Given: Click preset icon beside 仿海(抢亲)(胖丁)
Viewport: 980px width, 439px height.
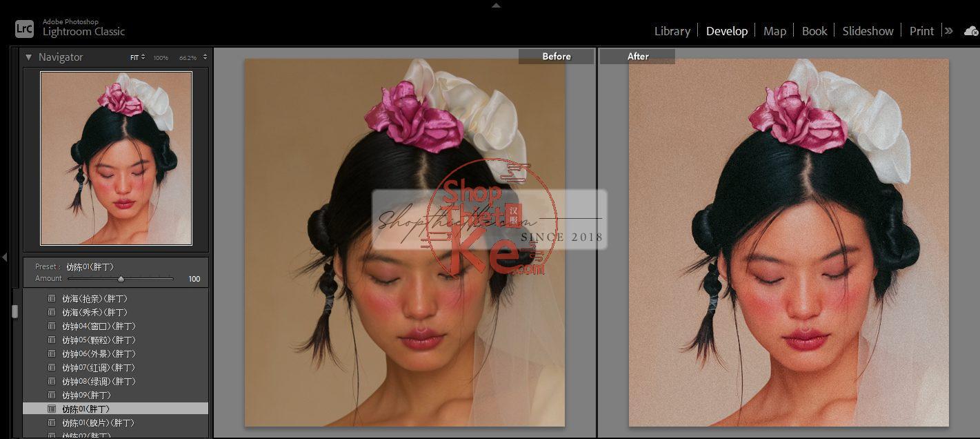Looking at the screenshot, I should (x=52, y=298).
